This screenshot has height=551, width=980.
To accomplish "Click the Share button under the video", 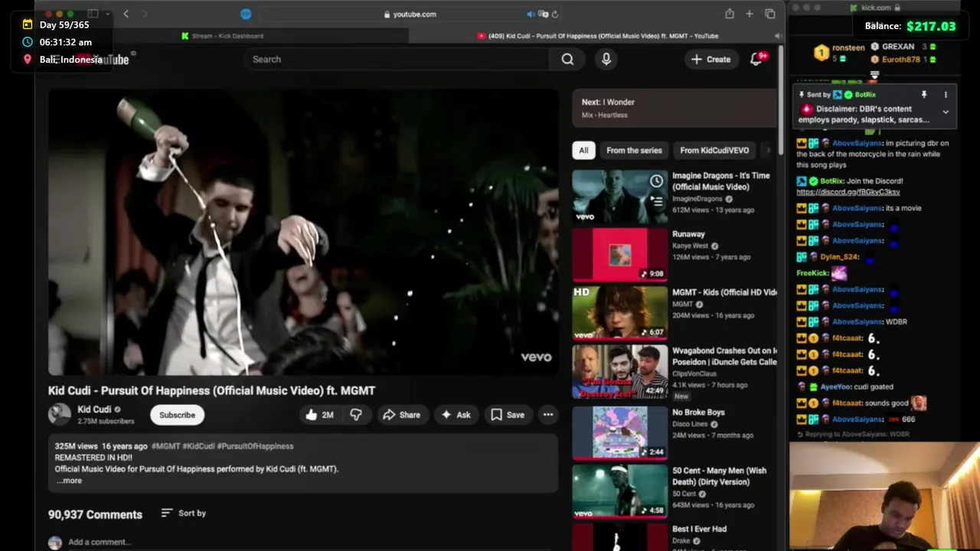I will click(401, 415).
